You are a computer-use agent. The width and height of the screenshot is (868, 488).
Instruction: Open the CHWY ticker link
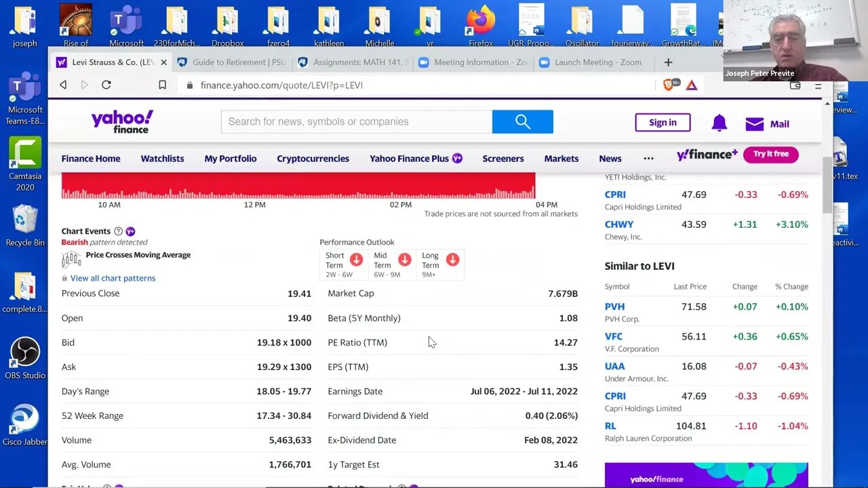619,224
